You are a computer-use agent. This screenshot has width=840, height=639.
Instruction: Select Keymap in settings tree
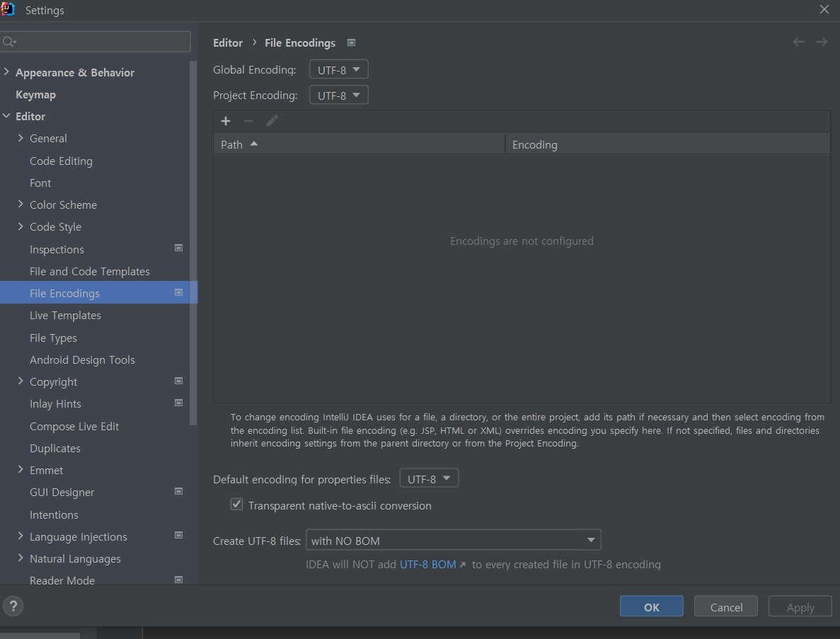[x=36, y=94]
